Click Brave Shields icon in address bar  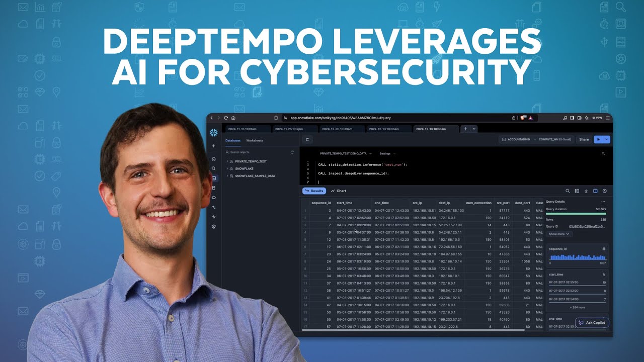[523, 118]
